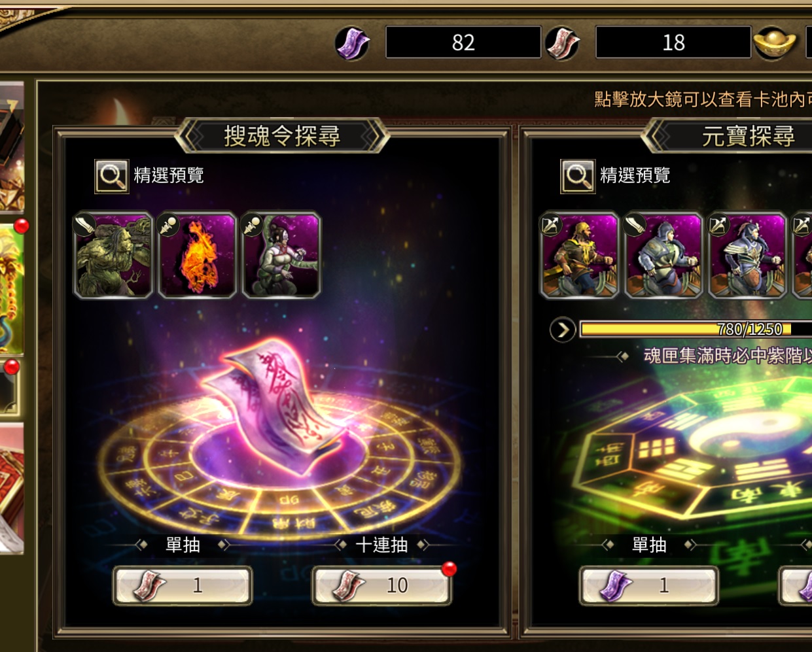Select the green-robed female hero card

(281, 255)
